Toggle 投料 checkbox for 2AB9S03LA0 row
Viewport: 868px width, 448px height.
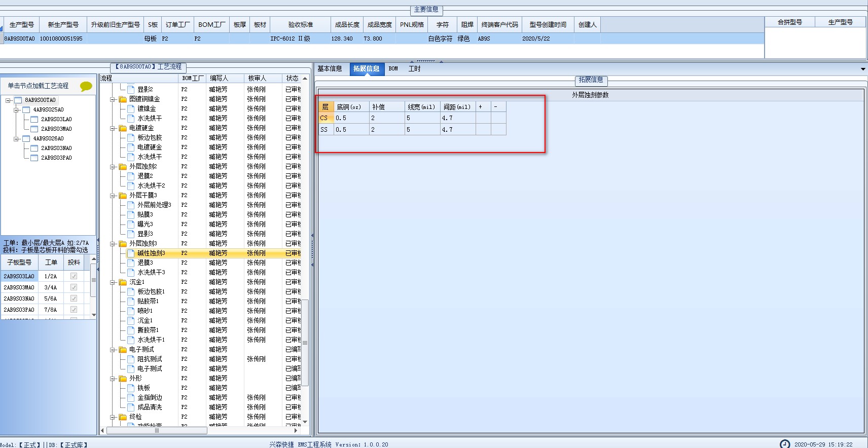click(x=74, y=276)
